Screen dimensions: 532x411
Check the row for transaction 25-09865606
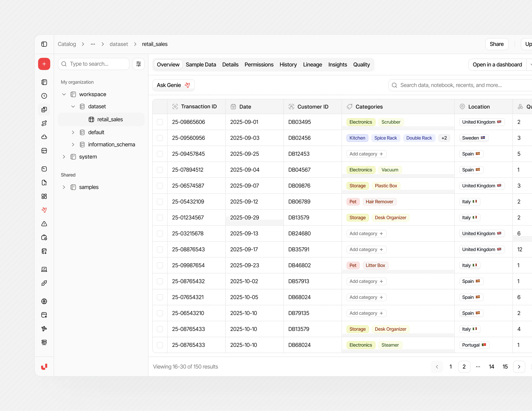click(160, 122)
